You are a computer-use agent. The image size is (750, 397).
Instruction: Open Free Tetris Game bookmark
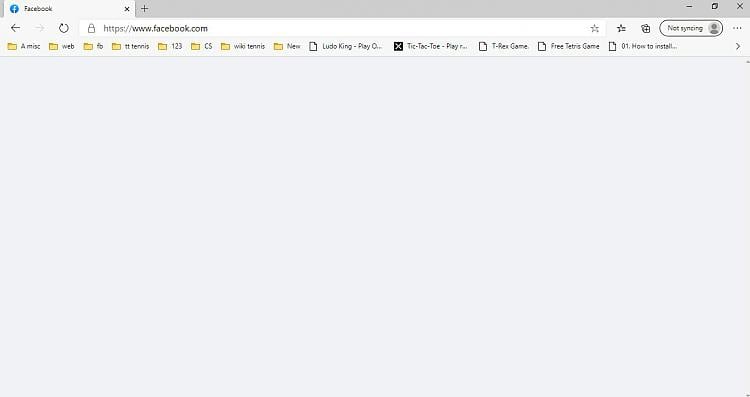click(568, 46)
